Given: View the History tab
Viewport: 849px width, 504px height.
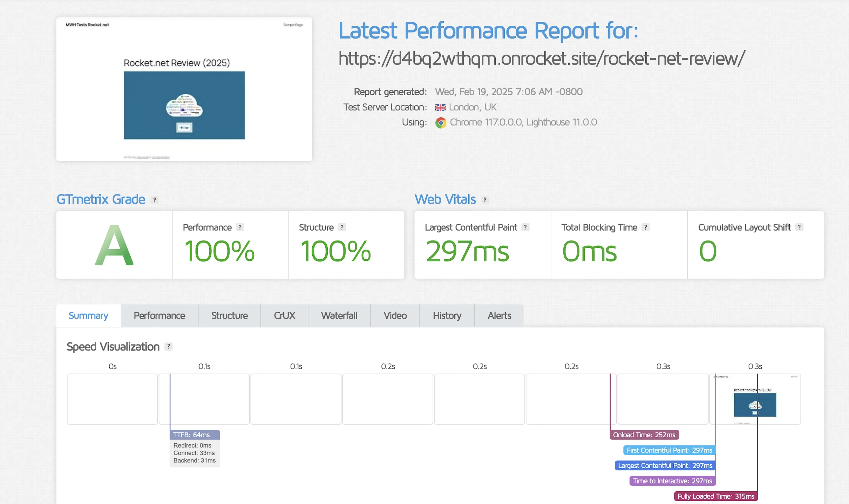Looking at the screenshot, I should pyautogui.click(x=447, y=315).
